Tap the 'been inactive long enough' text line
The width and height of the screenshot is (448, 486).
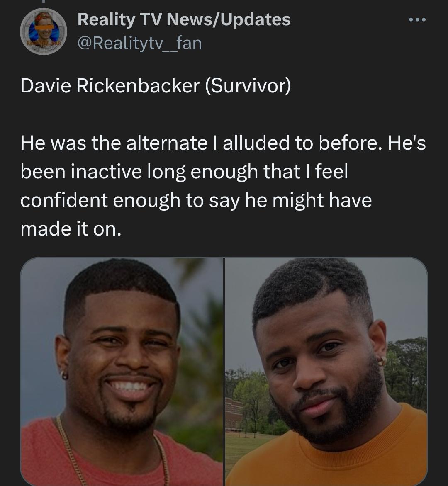184,172
